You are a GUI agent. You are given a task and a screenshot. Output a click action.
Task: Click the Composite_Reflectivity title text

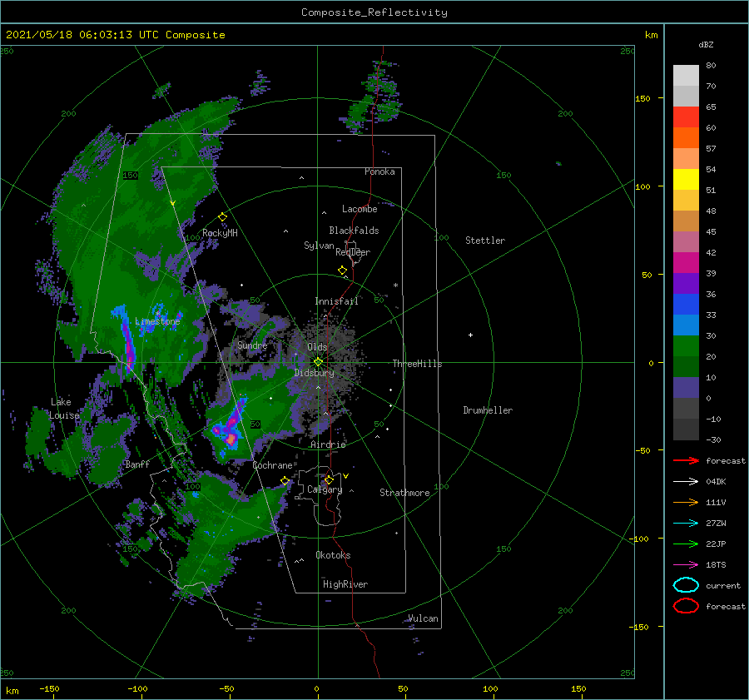click(374, 12)
